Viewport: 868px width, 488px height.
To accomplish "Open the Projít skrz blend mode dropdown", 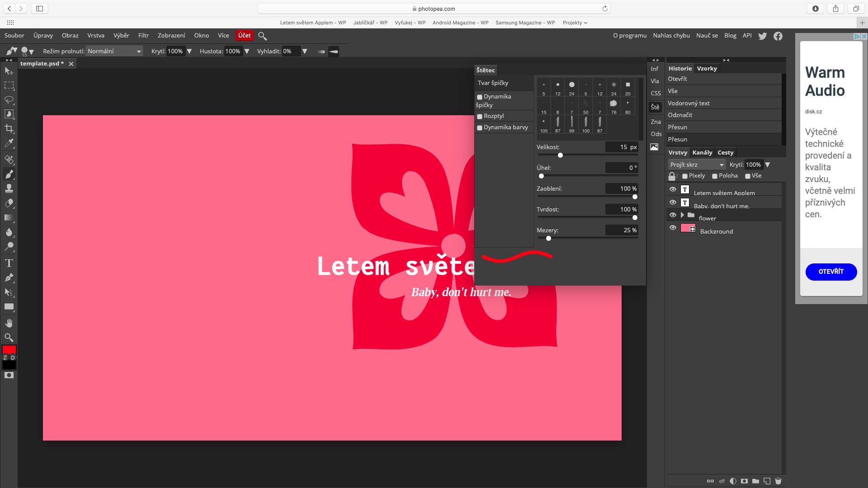I will (x=696, y=165).
